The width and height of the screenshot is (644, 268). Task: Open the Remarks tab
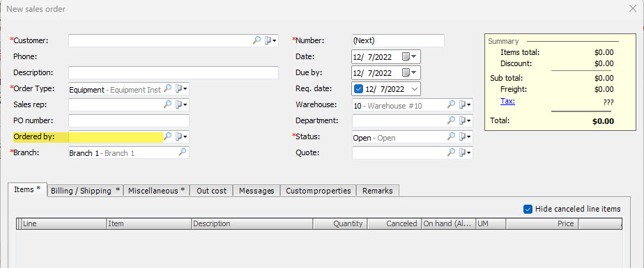(378, 191)
